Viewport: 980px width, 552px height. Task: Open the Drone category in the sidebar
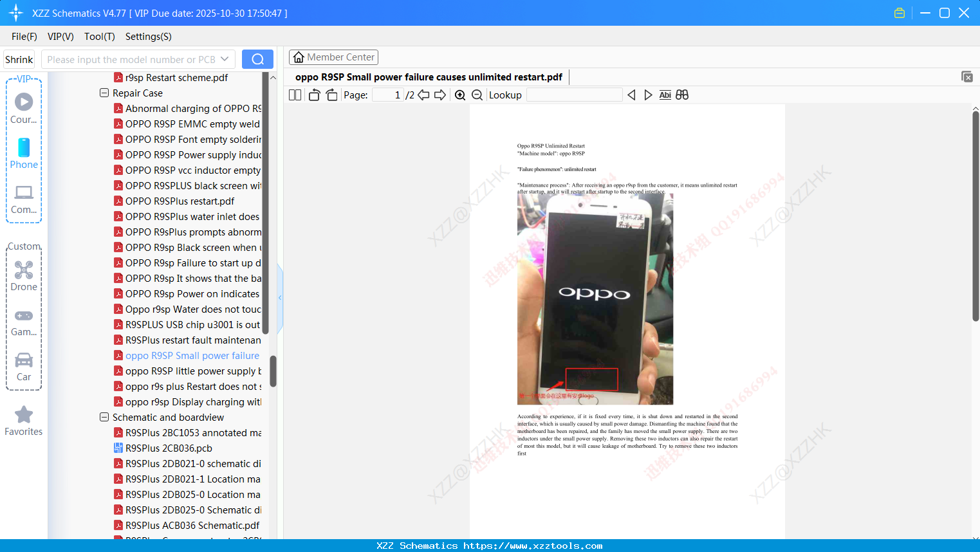click(23, 275)
